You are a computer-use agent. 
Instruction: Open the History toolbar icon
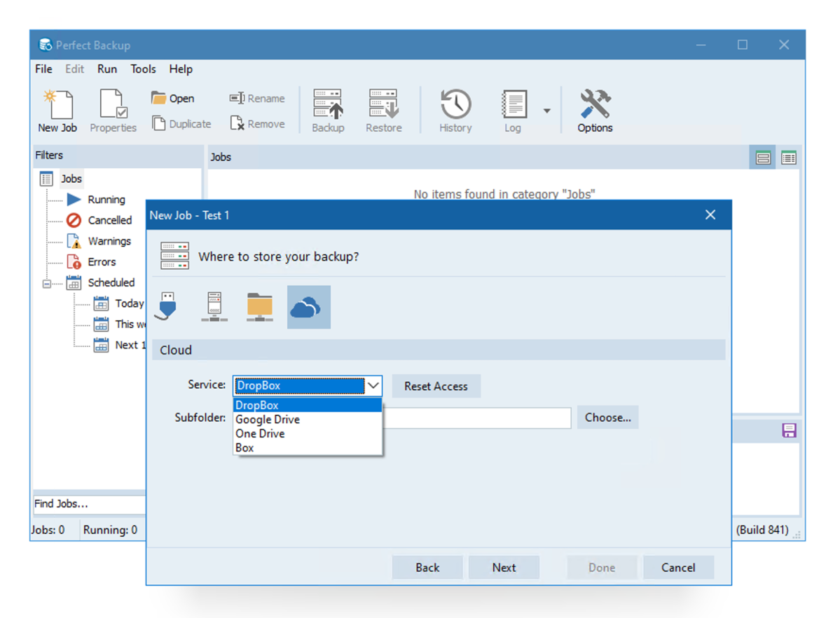455,111
